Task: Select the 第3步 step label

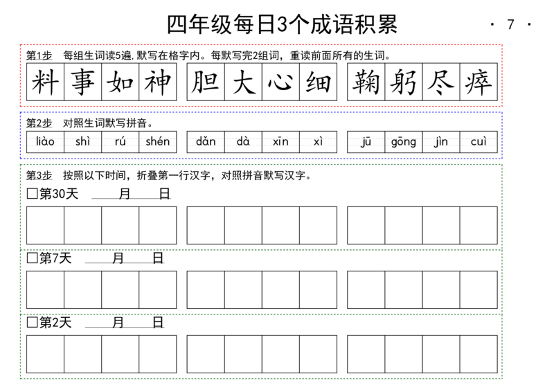Action: click(39, 175)
